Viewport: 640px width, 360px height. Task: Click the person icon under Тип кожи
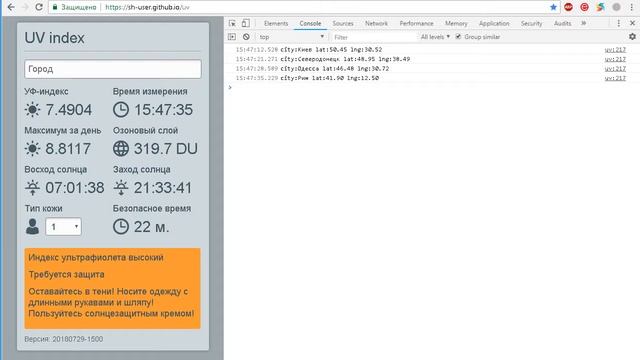coord(32,227)
